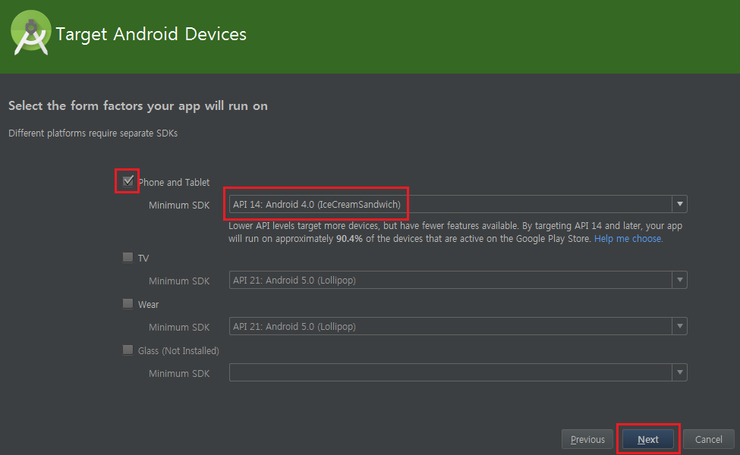Click the Glass (Not Installed) label
The width and height of the screenshot is (740, 455).
[x=178, y=351]
